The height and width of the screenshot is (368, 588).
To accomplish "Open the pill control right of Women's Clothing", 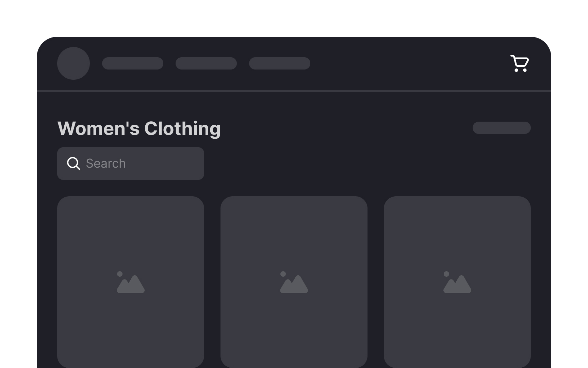I will pos(502,128).
